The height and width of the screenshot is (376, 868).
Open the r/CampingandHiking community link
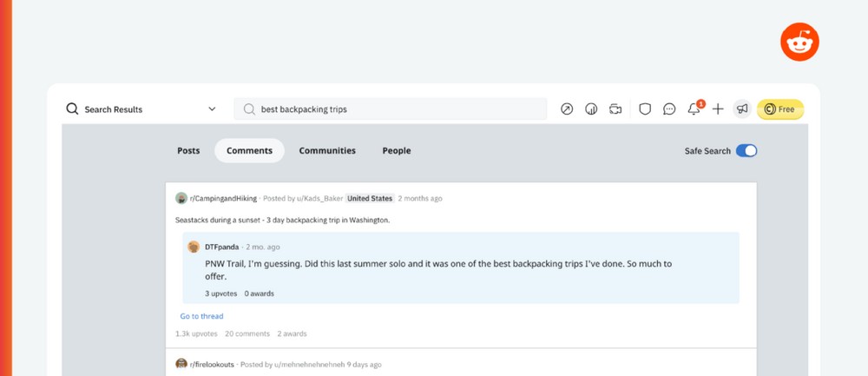[x=222, y=199]
